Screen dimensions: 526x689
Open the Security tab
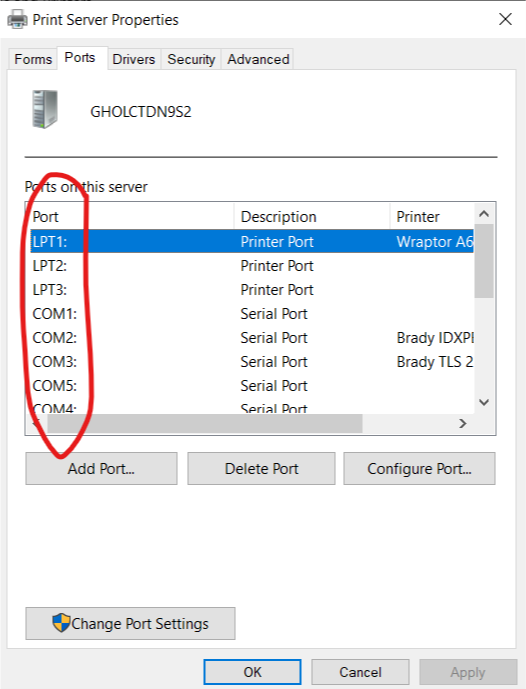(191, 59)
